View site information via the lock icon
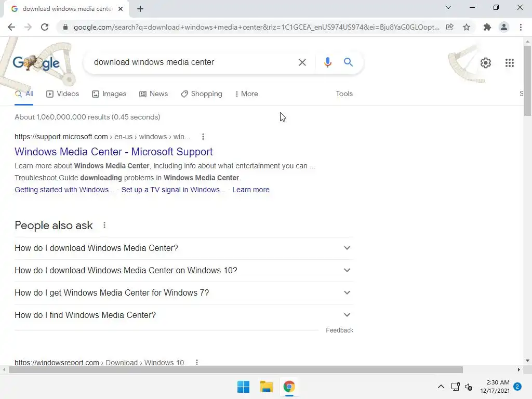Viewport: 532px width, 399px height. coord(65,27)
